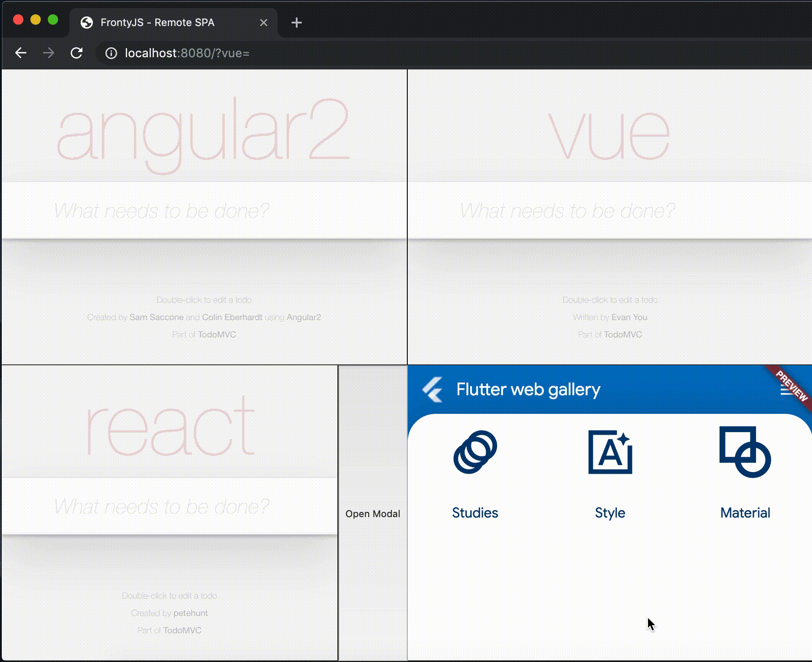Focus the vue todo input field
This screenshot has height=662, width=812.
click(x=610, y=210)
